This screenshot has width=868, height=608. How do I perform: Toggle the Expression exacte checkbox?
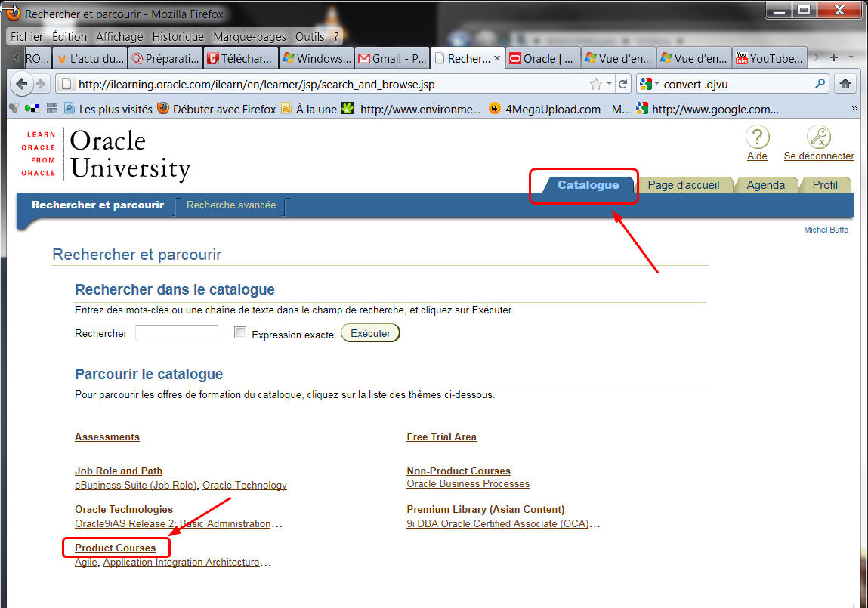click(239, 332)
